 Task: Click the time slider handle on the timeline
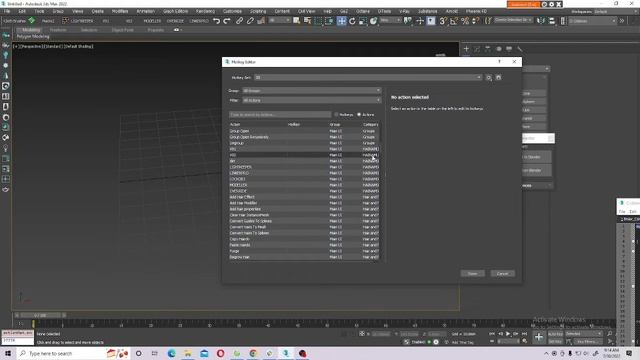(x=40, y=316)
